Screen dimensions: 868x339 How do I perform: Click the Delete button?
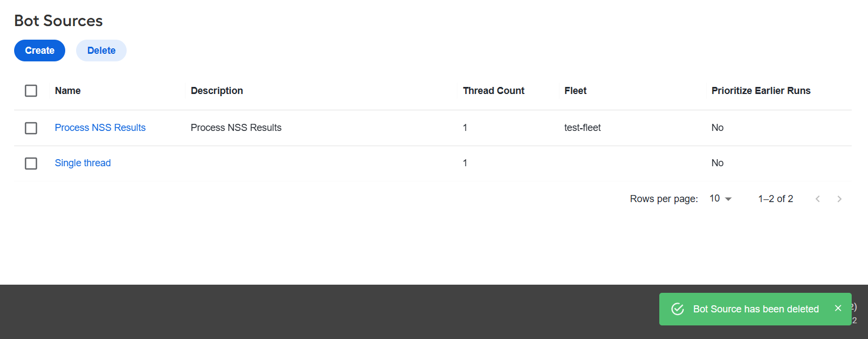pyautogui.click(x=101, y=51)
